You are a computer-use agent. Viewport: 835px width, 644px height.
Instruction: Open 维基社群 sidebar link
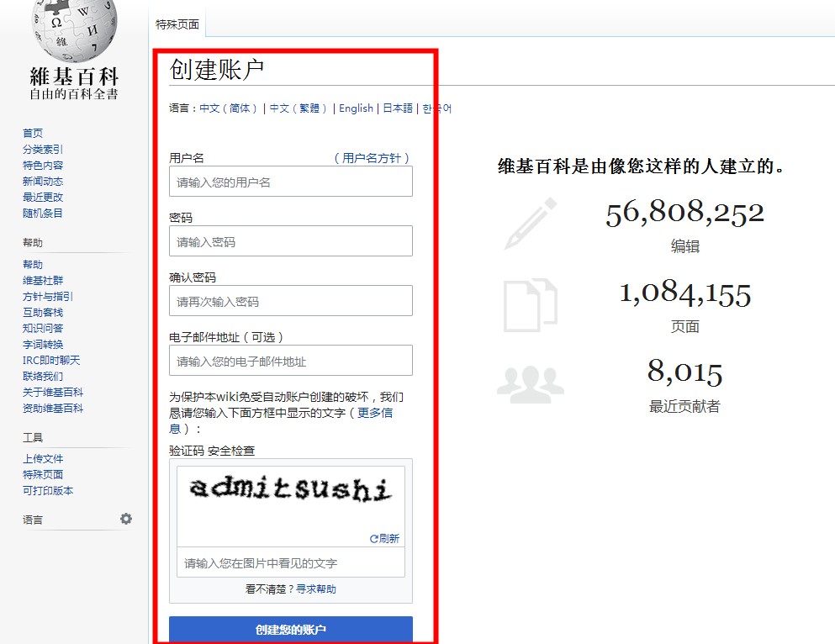[43, 281]
